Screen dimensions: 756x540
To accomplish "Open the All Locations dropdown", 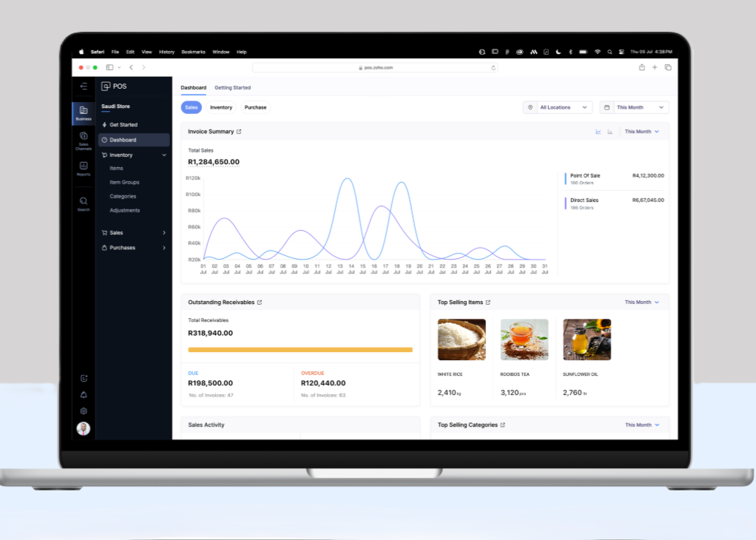I will click(558, 107).
